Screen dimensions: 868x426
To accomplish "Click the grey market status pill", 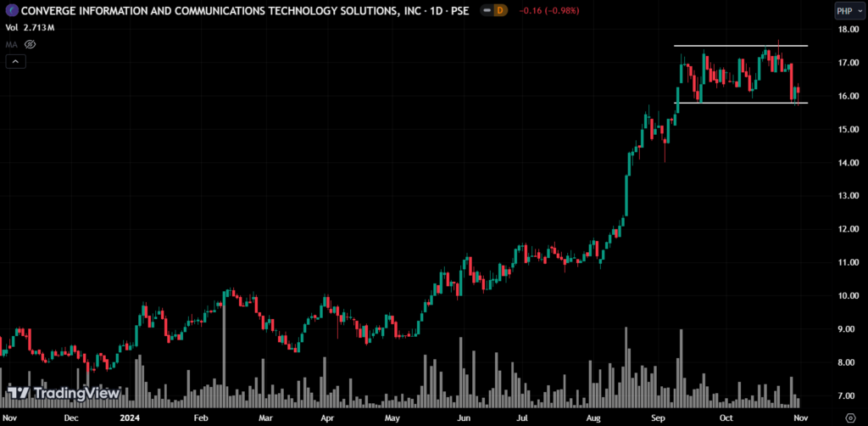I will click(x=487, y=10).
